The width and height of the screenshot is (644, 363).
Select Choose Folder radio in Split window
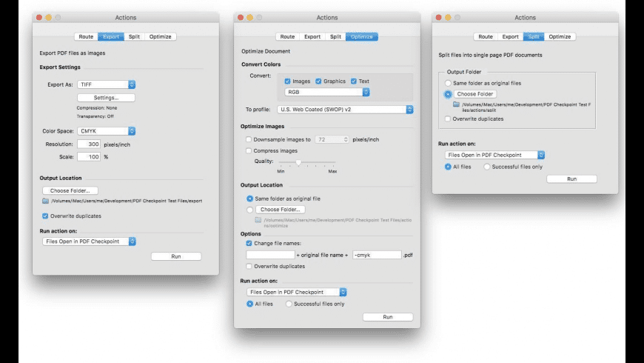pos(448,94)
